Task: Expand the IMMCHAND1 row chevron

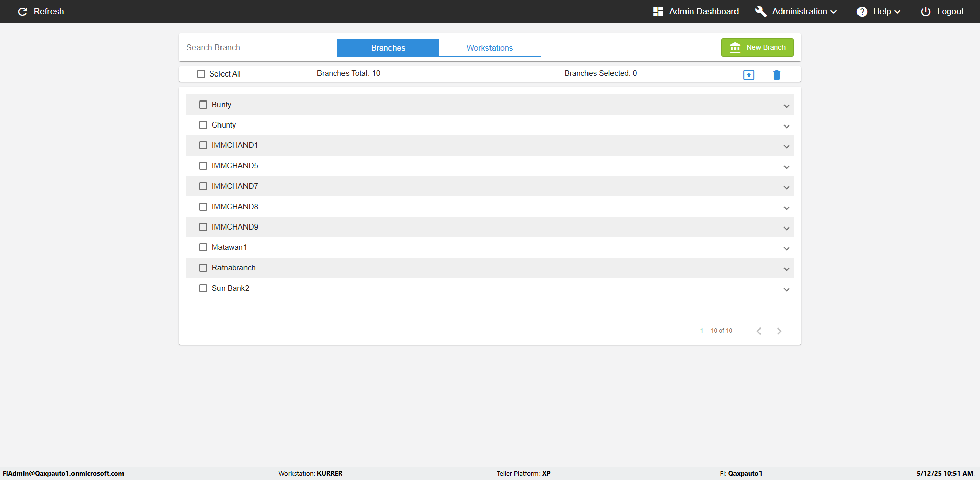Action: pos(787,147)
